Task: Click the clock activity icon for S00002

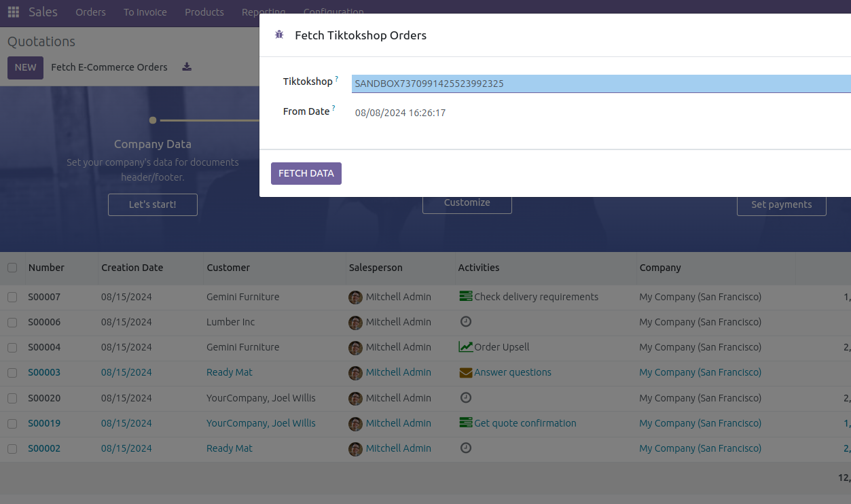Action: click(x=465, y=448)
